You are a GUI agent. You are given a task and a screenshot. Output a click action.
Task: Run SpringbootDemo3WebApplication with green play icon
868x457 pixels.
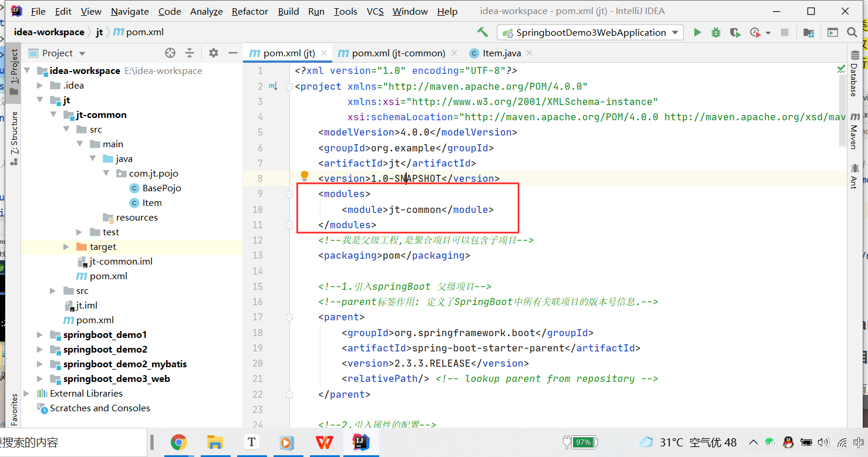coord(697,32)
